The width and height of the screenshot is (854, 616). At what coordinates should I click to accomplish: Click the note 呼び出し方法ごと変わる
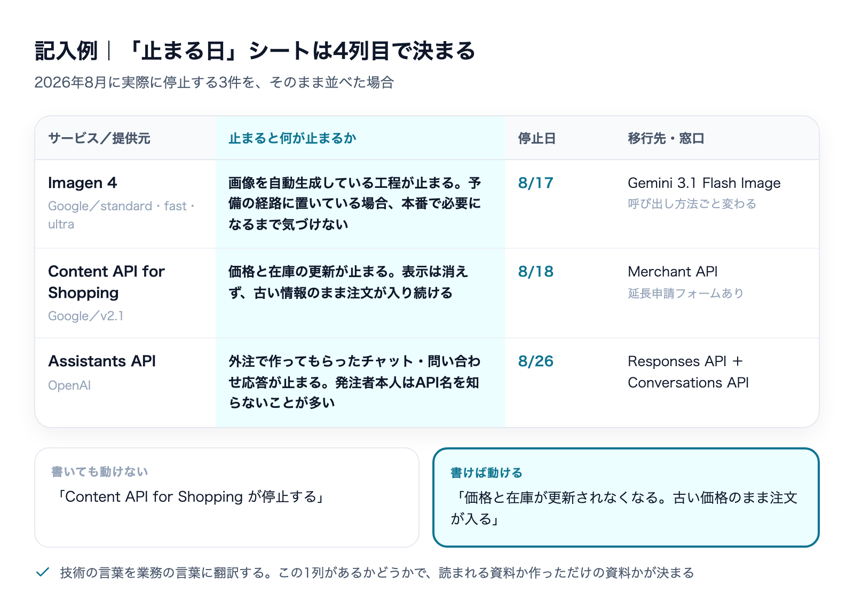pyautogui.click(x=692, y=204)
